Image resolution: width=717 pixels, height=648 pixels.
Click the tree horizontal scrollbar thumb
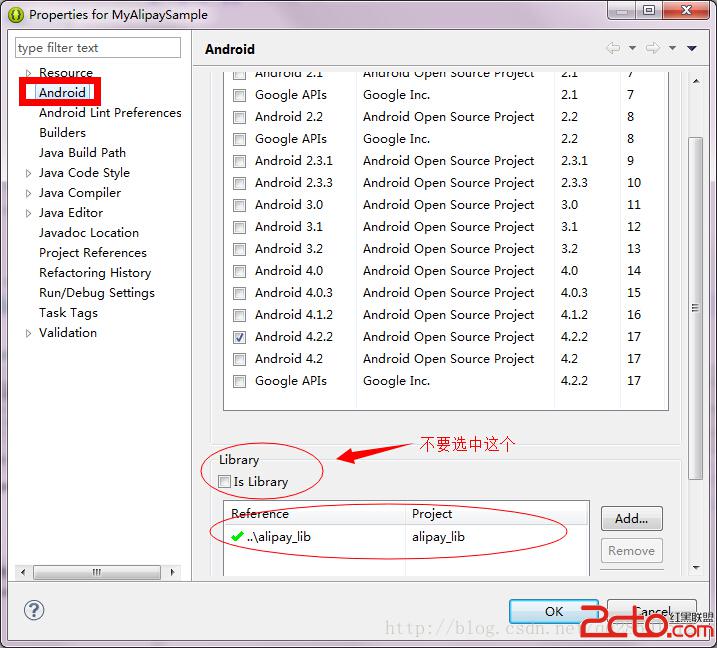coord(97,572)
